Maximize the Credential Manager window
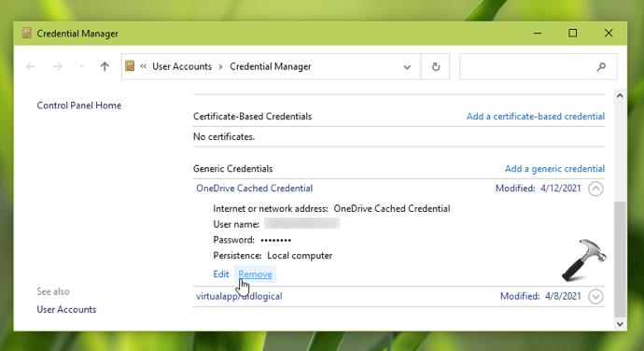Screen dimensions: 644x351 pyautogui.click(x=572, y=34)
